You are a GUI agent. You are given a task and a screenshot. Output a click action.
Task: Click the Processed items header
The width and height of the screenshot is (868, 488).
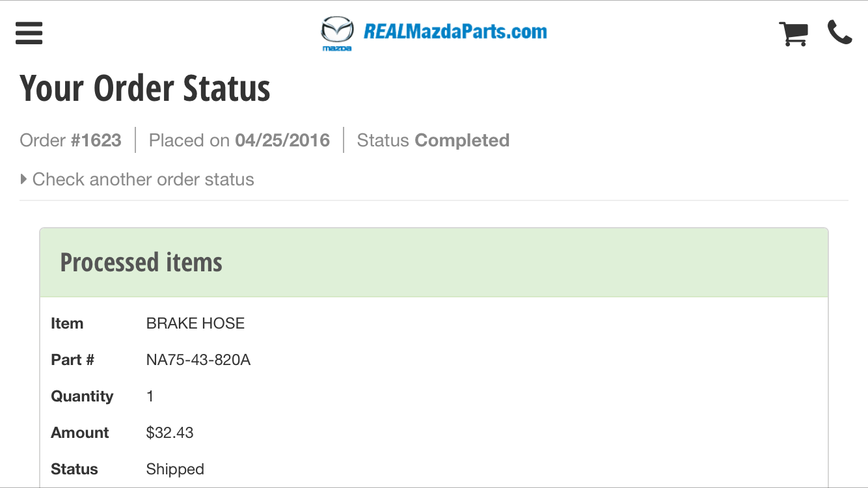(141, 262)
